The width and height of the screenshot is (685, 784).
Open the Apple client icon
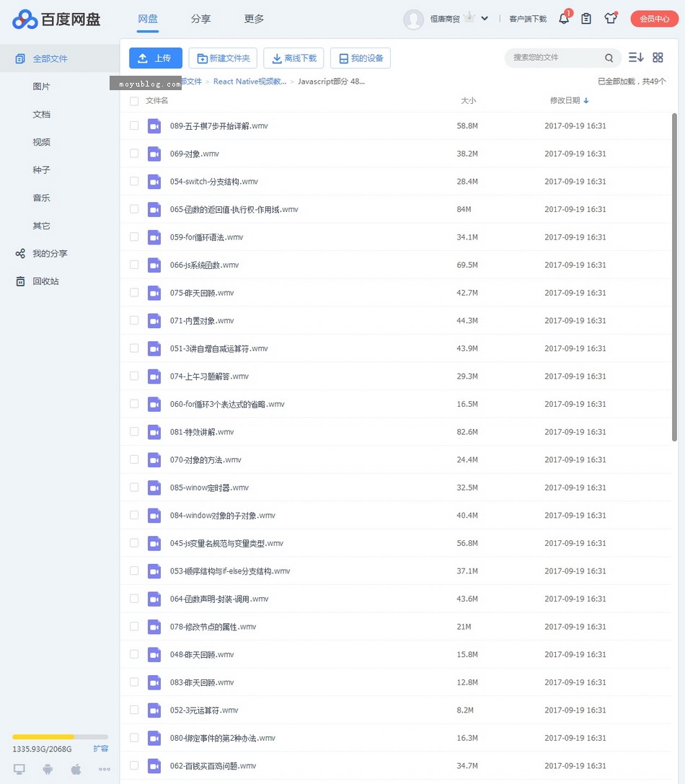click(x=76, y=769)
